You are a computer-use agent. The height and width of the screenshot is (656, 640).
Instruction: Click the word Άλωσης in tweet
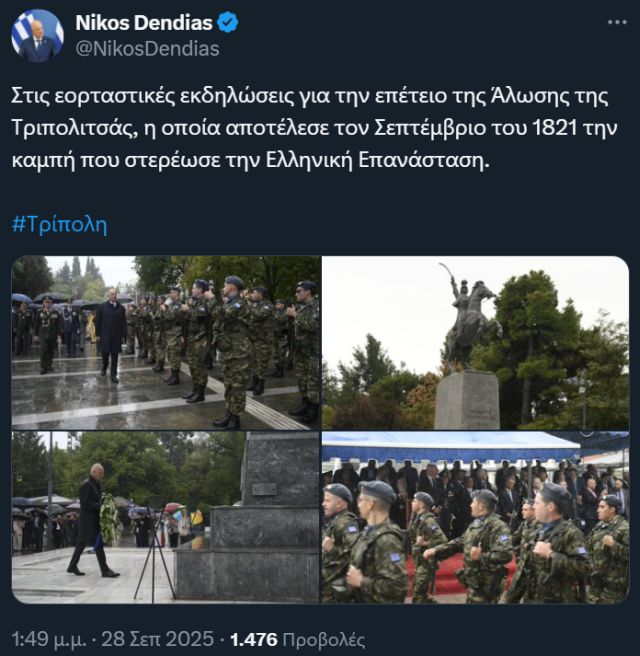[530, 96]
